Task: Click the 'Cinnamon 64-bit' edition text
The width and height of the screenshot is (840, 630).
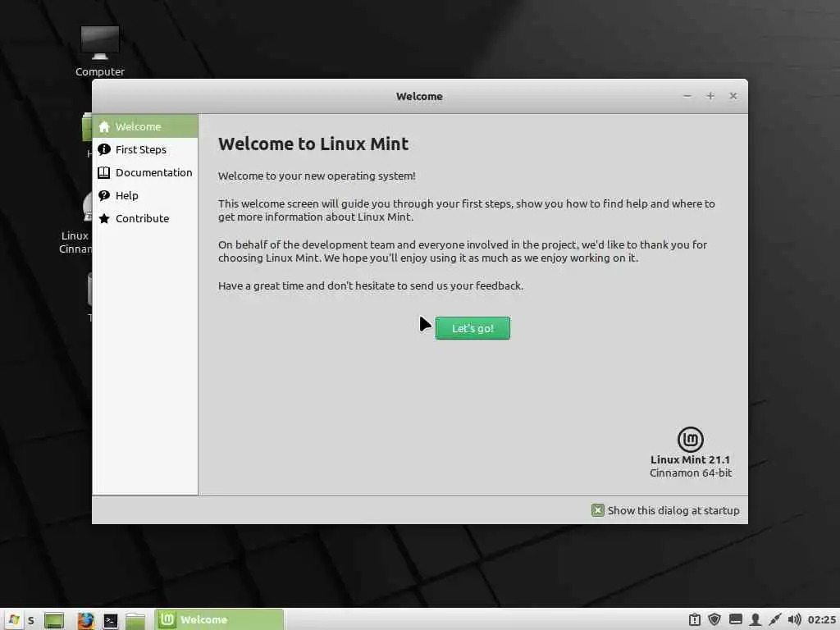Action: [691, 473]
